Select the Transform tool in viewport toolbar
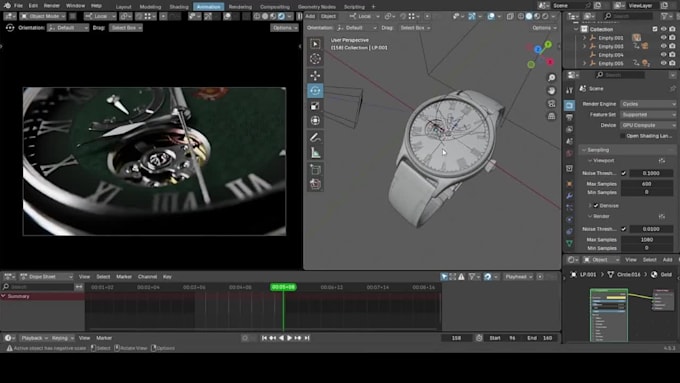Screen dimensions: 680x383 click(x=315, y=121)
